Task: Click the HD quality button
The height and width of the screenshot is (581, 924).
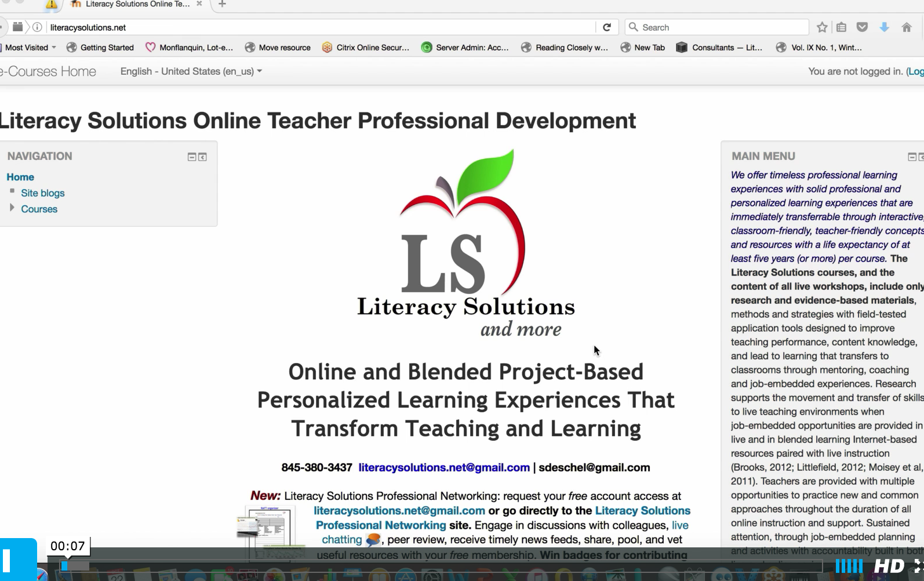Action: coord(889,566)
